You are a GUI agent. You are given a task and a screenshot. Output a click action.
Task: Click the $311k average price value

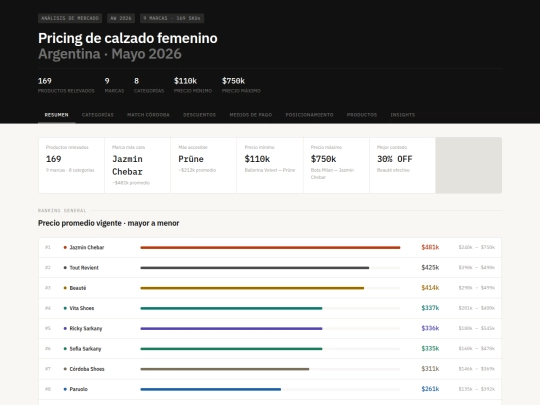(x=430, y=369)
